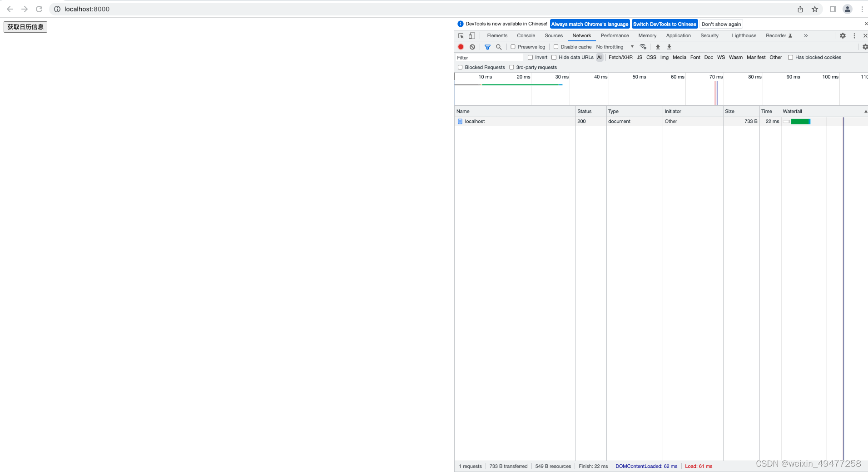Toggle the network filter funnel icon
This screenshot has height=472, width=868.
point(487,47)
